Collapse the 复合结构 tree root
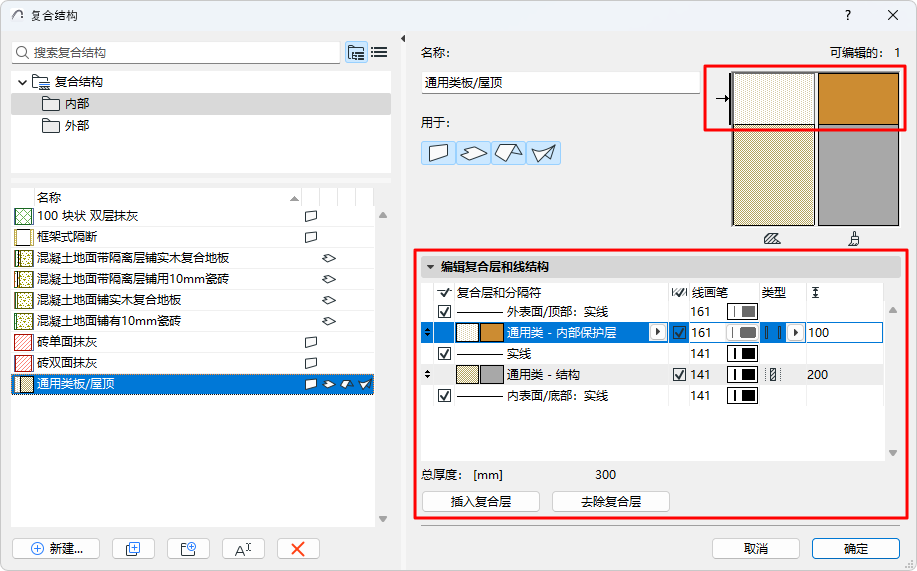 tap(22, 82)
